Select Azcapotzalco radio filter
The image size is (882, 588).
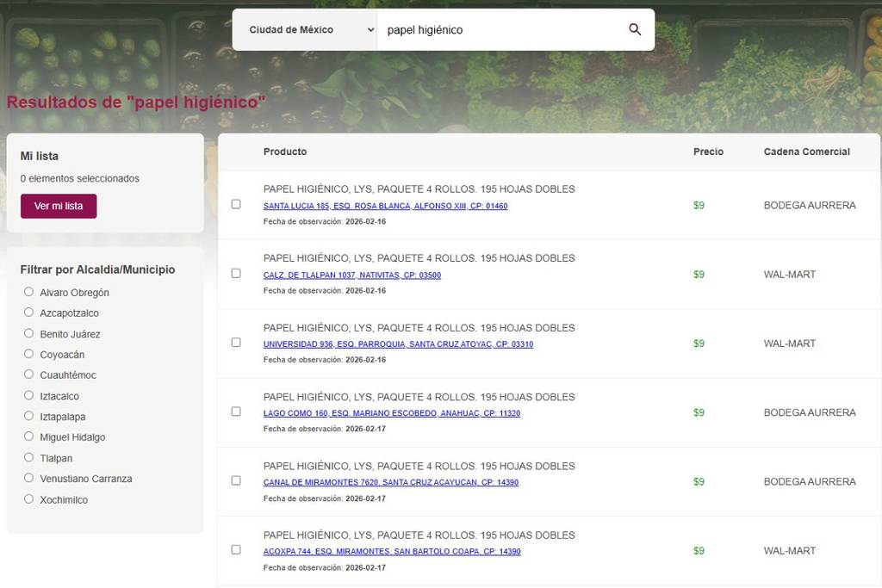pos(29,313)
